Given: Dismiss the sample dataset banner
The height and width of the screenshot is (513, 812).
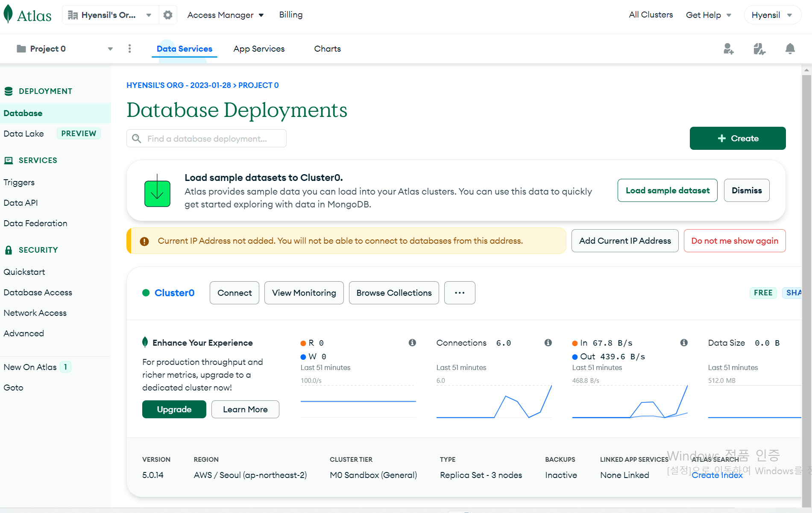Looking at the screenshot, I should pos(747,190).
